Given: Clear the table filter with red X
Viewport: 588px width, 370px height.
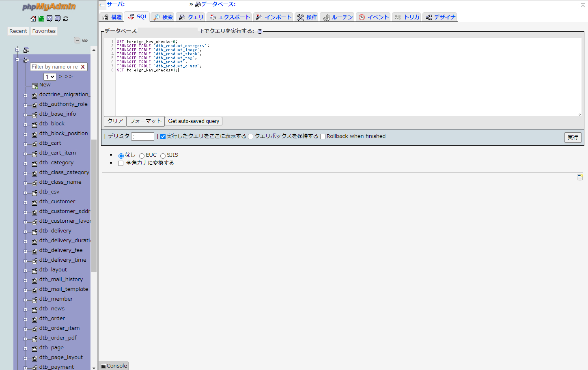Looking at the screenshot, I should (83, 67).
